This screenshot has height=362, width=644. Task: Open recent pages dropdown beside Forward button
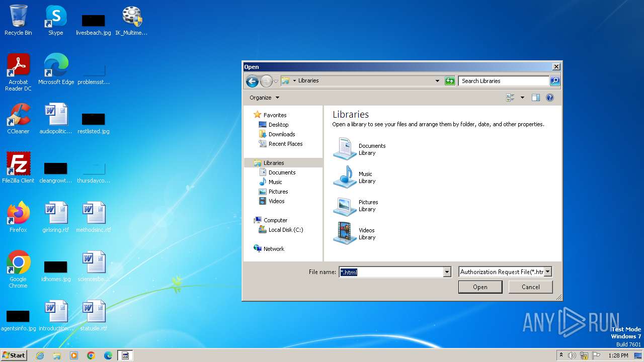pyautogui.click(x=276, y=81)
